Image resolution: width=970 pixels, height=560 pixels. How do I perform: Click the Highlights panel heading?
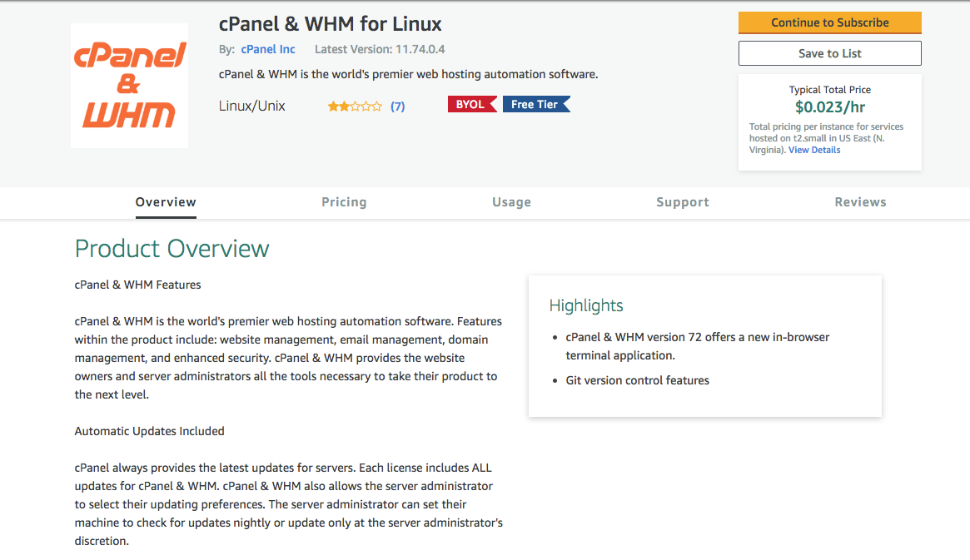click(586, 305)
